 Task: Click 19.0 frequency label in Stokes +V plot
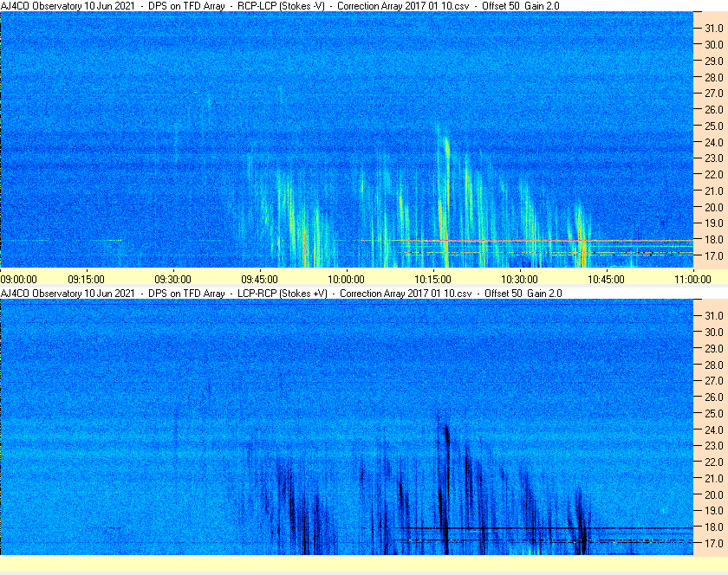coord(714,511)
